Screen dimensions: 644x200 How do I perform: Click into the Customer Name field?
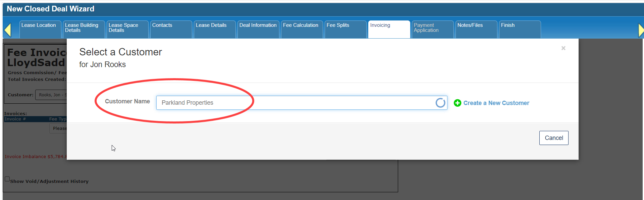point(302,103)
